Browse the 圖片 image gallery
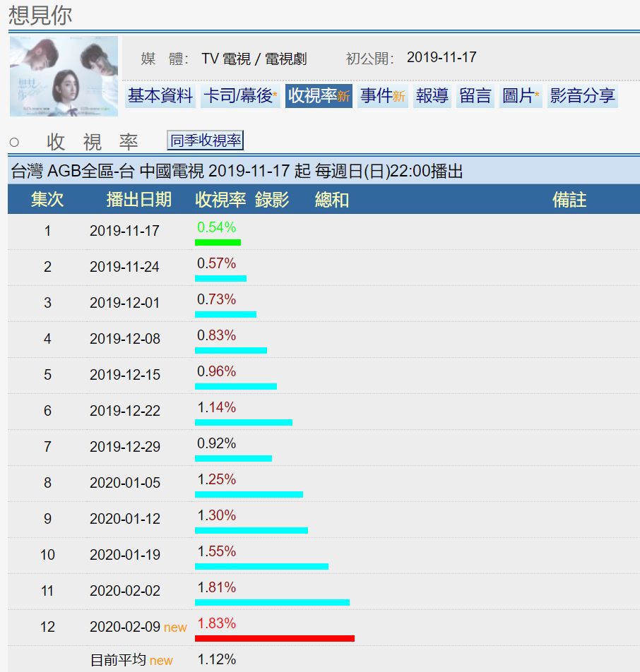The image size is (640, 672). pos(520,95)
